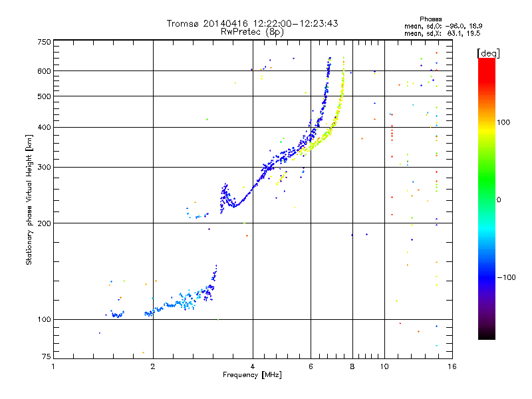The image size is (532, 399).
Task: Click the 16 tick label on x-axis
Action: pos(452,366)
